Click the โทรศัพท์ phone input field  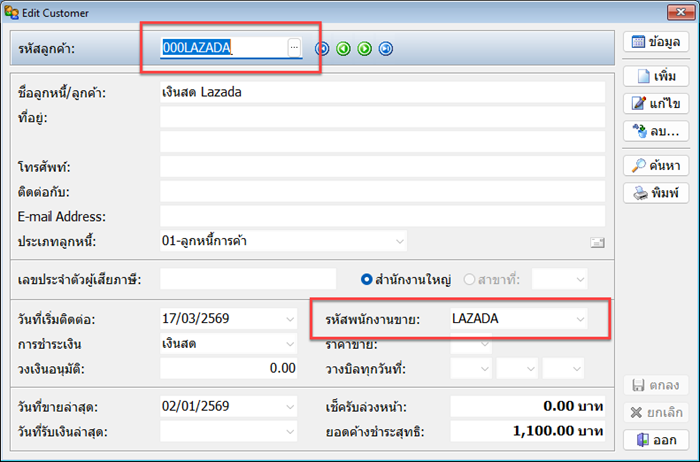coord(382,166)
